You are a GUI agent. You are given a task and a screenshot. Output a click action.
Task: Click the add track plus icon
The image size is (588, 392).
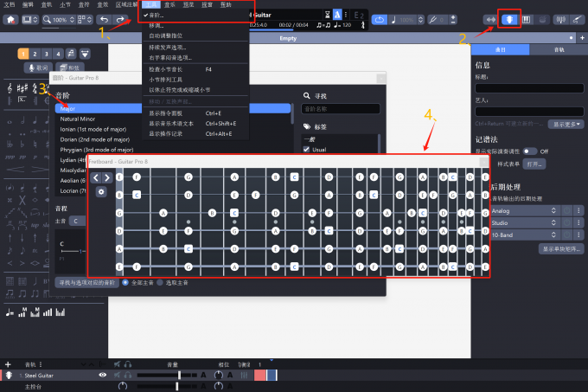coord(8,364)
